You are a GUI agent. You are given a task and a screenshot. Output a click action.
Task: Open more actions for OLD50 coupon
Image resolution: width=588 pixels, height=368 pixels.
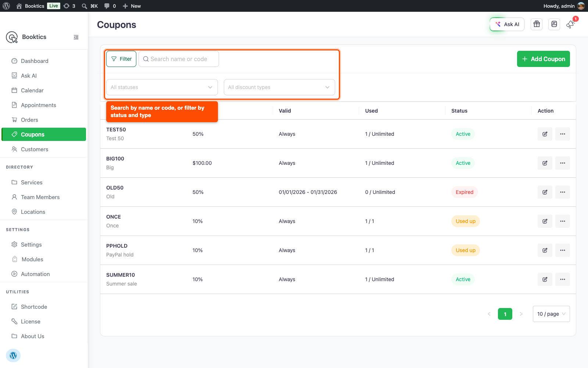coord(563,192)
